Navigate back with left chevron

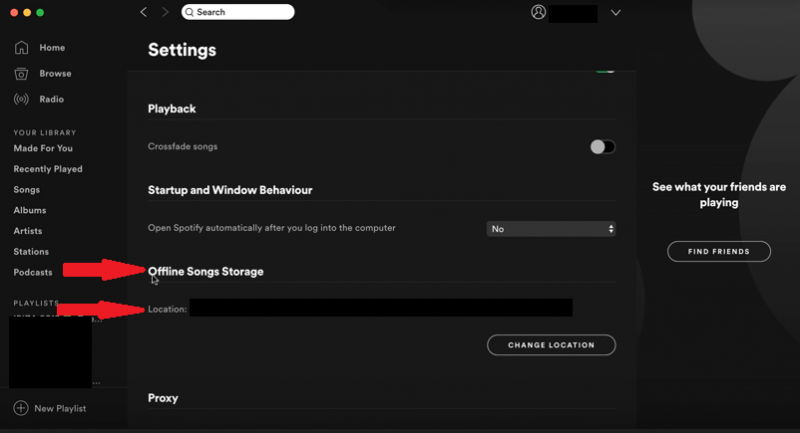coord(143,12)
